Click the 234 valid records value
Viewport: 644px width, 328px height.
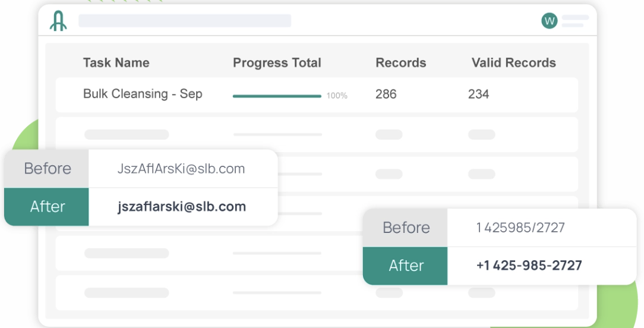coord(479,94)
